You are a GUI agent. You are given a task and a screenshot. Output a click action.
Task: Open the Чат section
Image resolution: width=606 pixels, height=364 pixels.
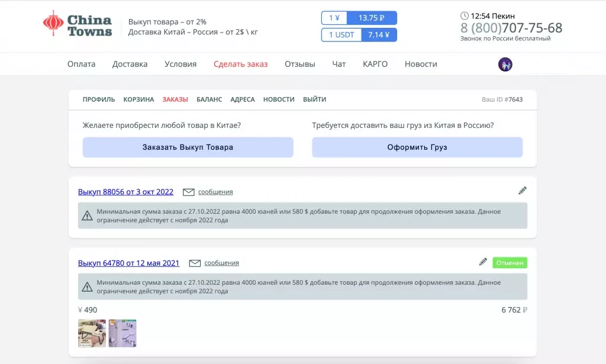pos(339,64)
